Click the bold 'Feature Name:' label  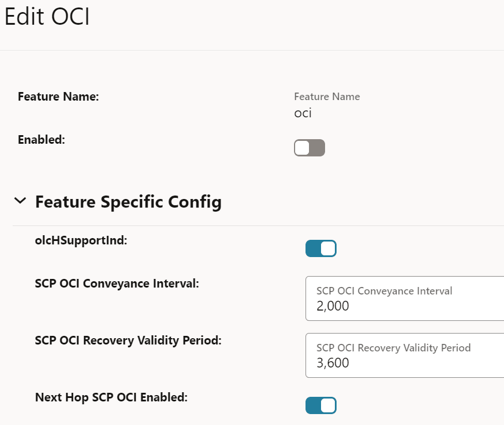click(x=59, y=97)
